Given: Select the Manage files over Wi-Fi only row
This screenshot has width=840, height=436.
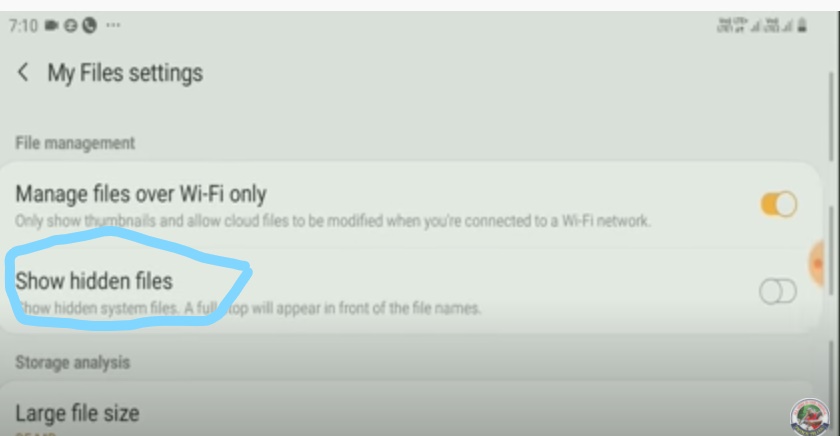Looking at the screenshot, I should [x=410, y=206].
